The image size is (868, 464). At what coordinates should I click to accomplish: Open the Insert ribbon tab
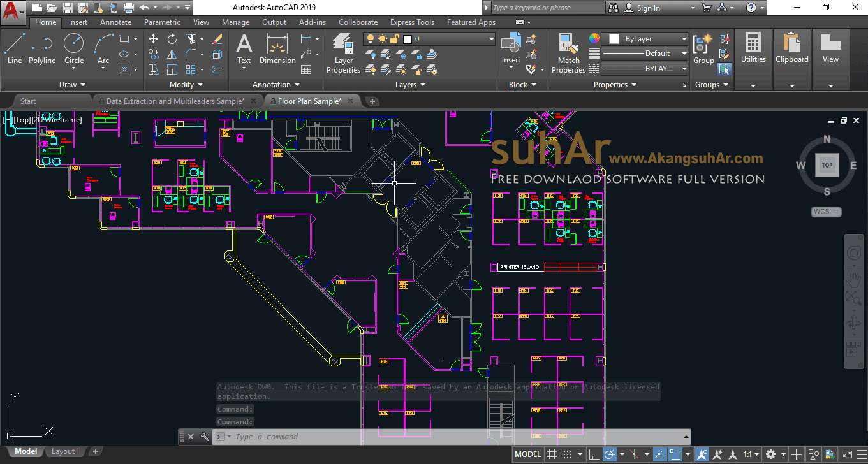[x=78, y=22]
